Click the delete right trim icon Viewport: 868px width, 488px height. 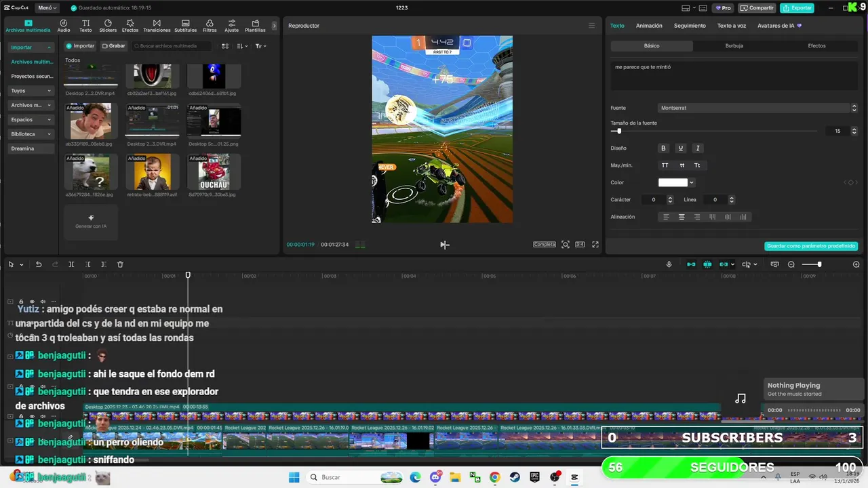click(x=104, y=264)
